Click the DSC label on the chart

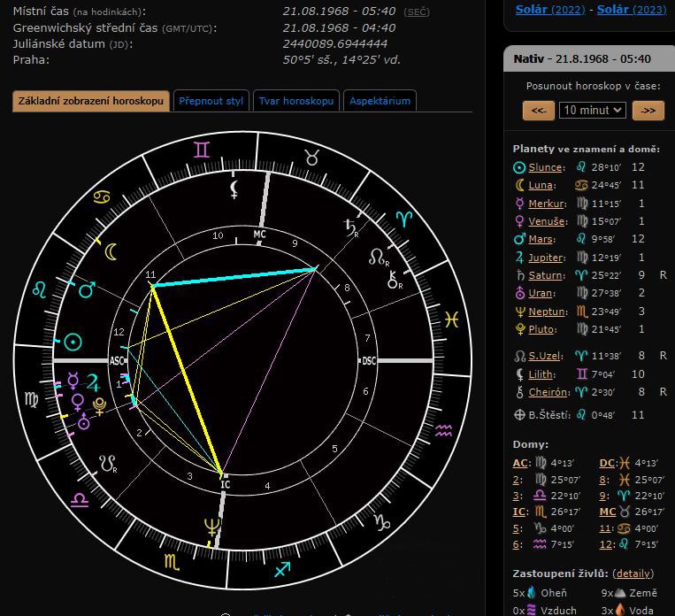(369, 361)
